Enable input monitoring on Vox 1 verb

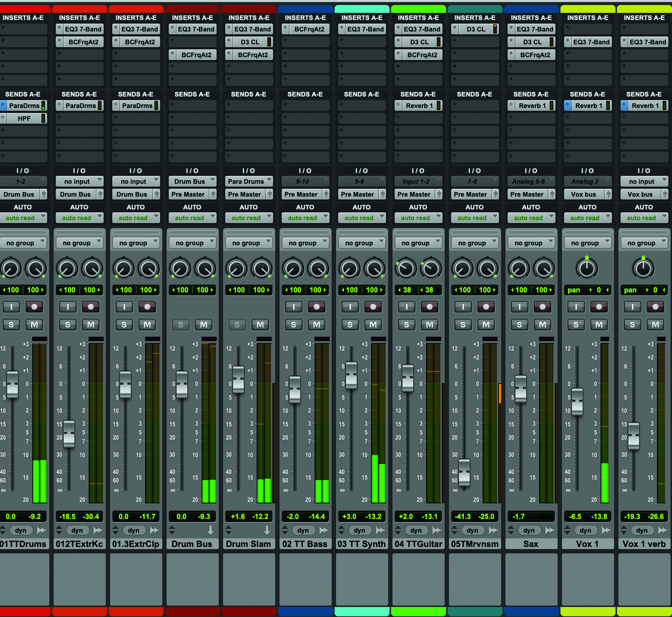(633, 306)
